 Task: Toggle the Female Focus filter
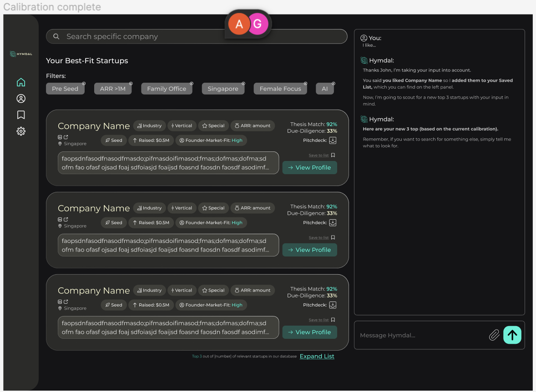pyautogui.click(x=280, y=89)
